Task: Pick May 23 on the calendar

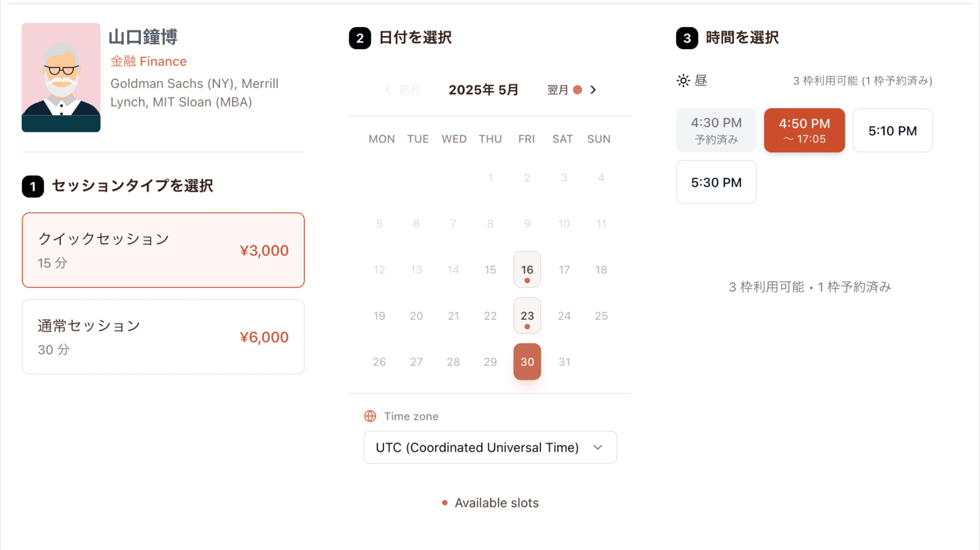Action: [x=527, y=316]
